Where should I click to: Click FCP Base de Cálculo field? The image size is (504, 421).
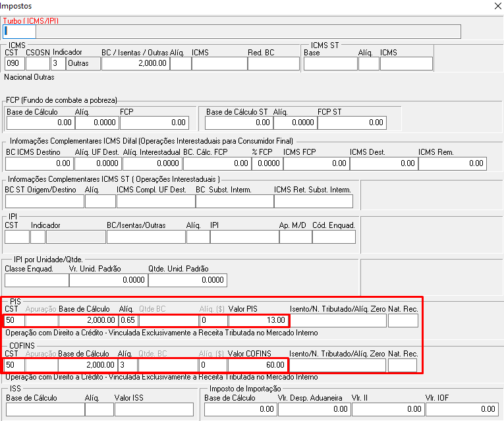(40, 123)
